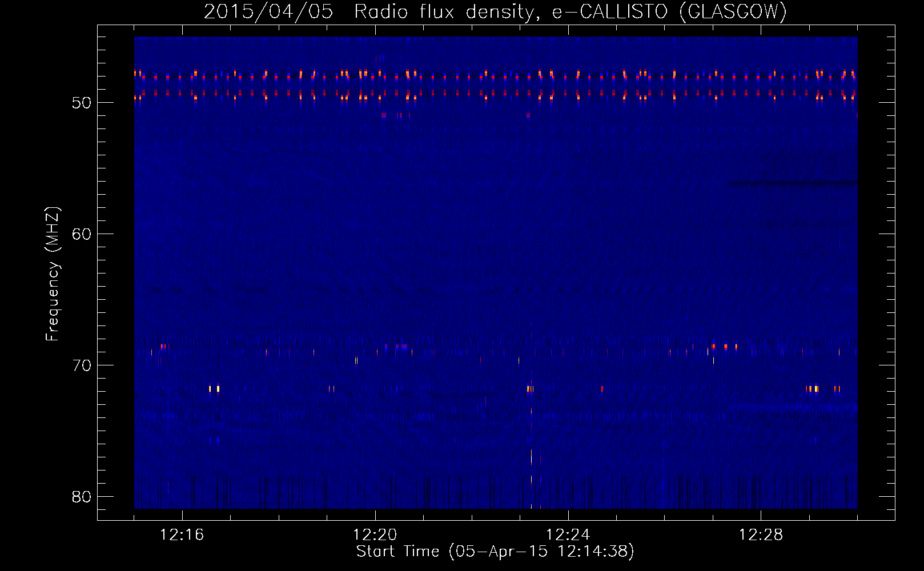Click the 12:16 time tick label
The image size is (924, 571).
pyautogui.click(x=182, y=535)
